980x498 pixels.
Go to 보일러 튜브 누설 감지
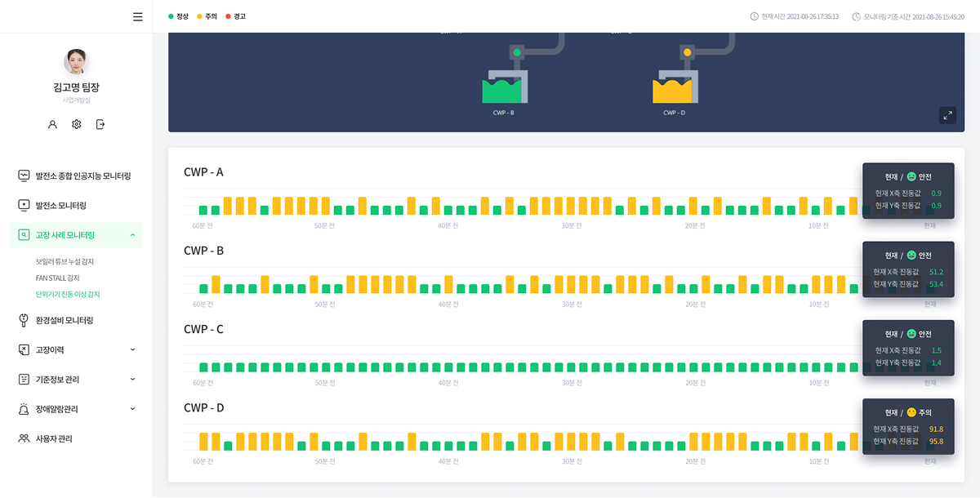[x=65, y=261]
